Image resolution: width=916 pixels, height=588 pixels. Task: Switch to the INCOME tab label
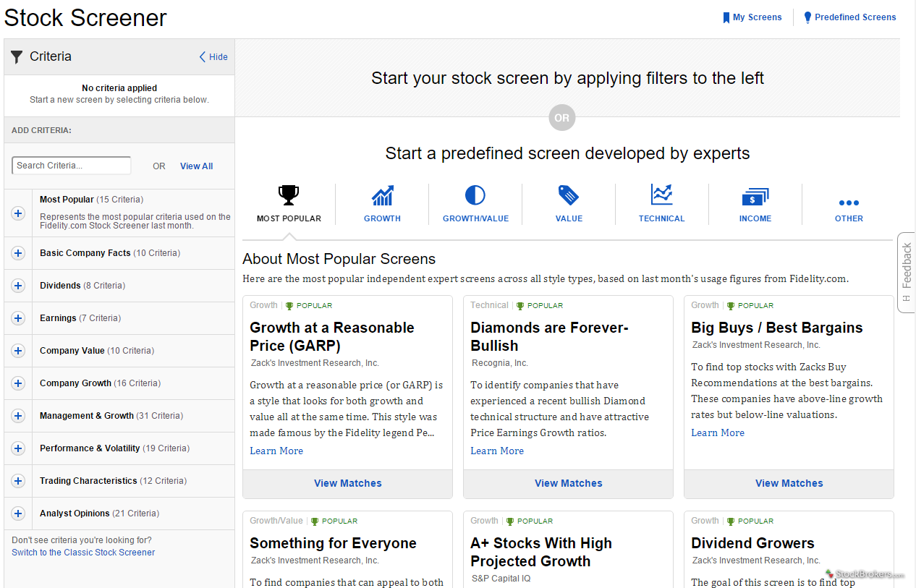tap(755, 218)
